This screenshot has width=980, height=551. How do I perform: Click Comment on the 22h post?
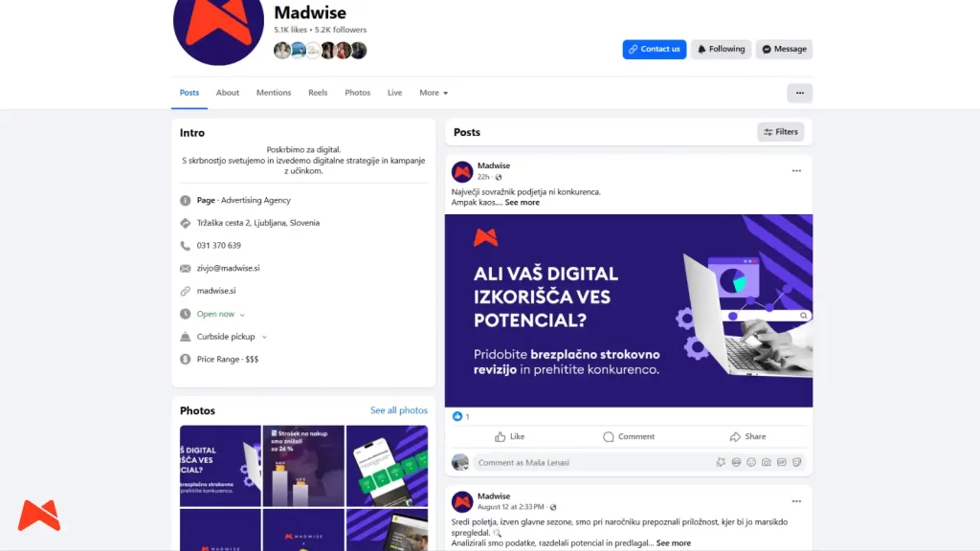click(x=629, y=436)
